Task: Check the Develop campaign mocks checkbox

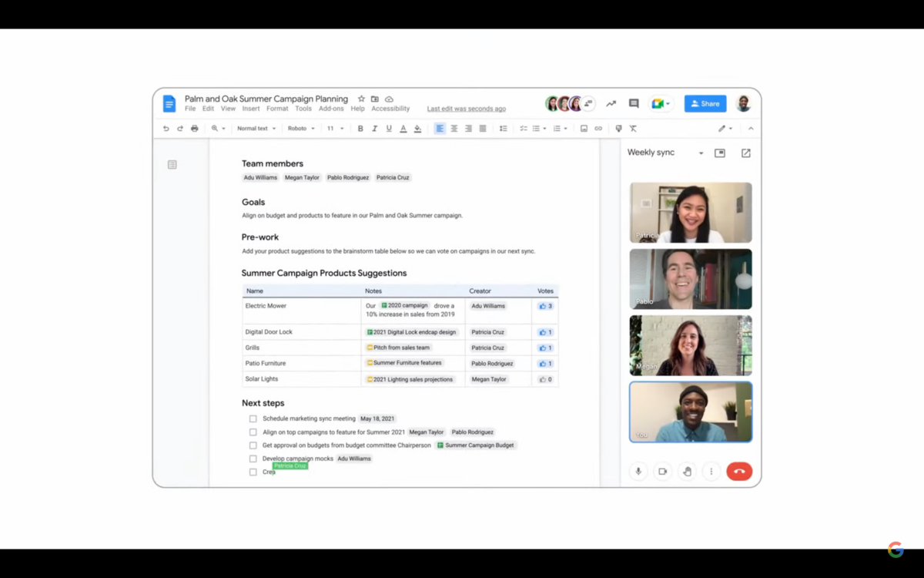Action: tap(253, 459)
